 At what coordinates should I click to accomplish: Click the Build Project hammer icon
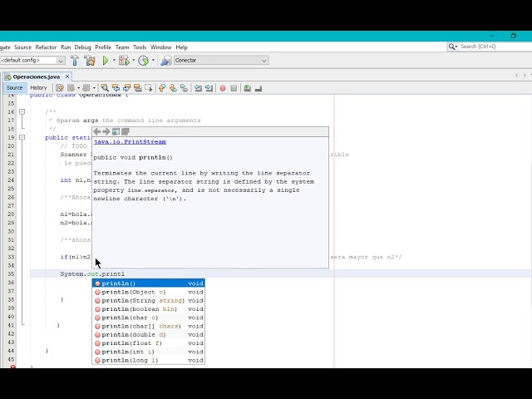click(x=75, y=61)
